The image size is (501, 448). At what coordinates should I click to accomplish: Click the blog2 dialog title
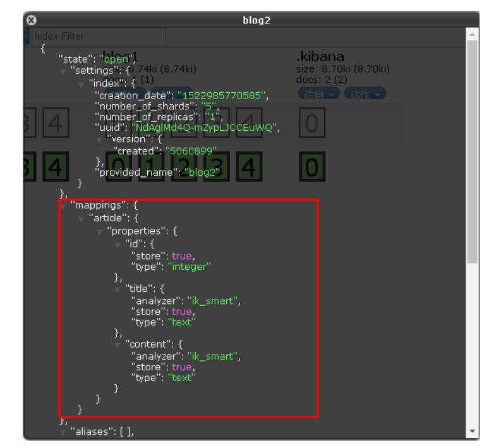click(257, 20)
